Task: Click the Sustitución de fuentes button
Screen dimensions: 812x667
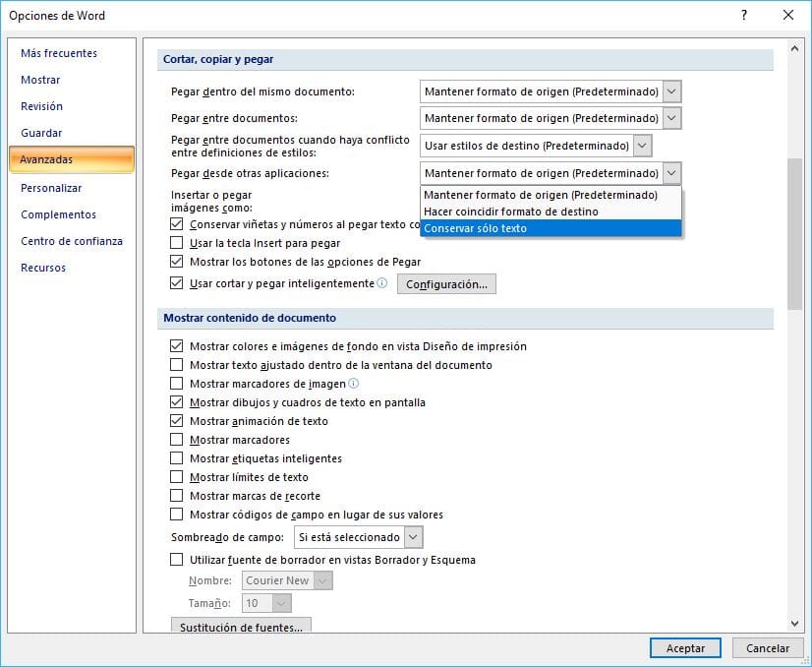Action: coord(241,629)
